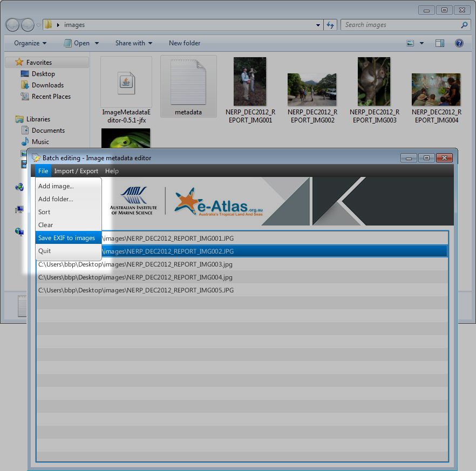Select the metadata file in Explorer
This screenshot has height=471, width=476.
point(188,86)
